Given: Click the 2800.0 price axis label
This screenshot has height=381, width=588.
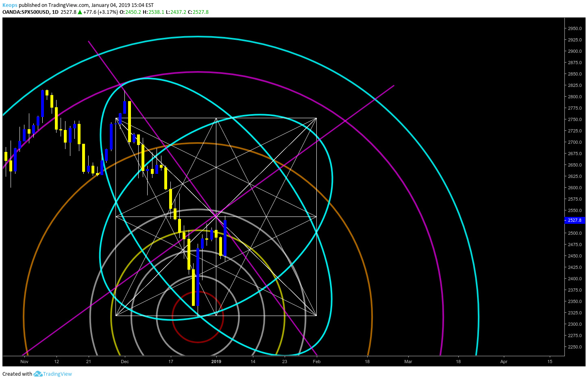Looking at the screenshot, I should [575, 97].
